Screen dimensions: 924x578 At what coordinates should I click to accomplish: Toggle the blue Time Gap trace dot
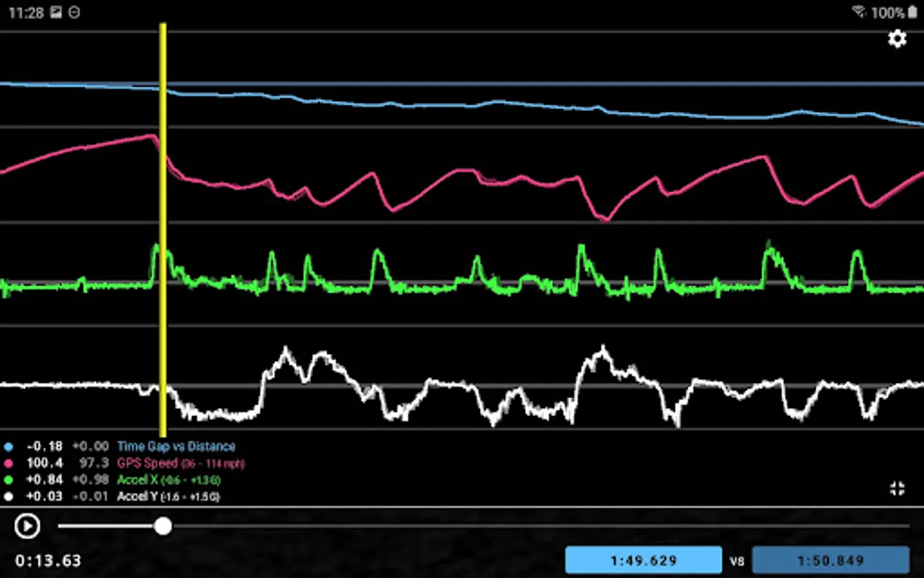tap(8, 446)
